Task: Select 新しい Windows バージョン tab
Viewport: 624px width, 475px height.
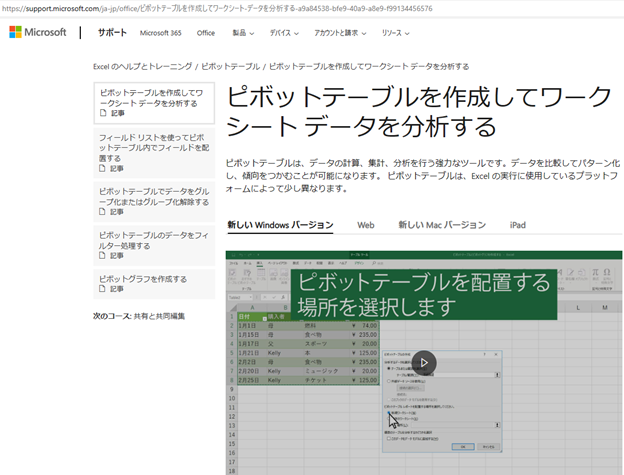Action: click(x=280, y=225)
